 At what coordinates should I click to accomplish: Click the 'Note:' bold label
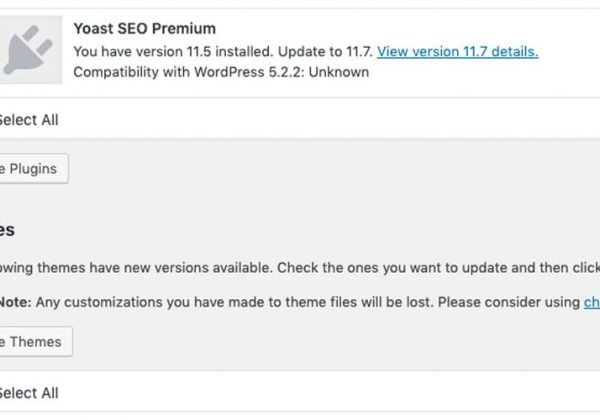click(x=15, y=302)
